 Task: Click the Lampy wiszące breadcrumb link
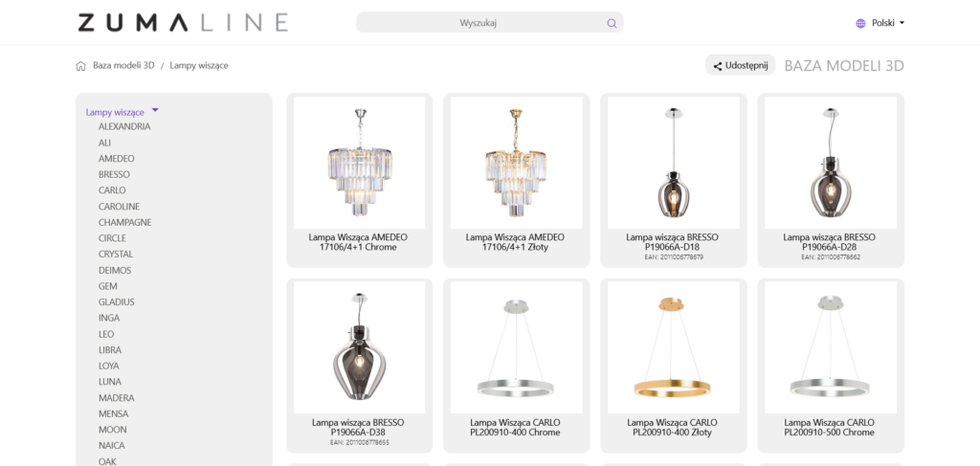pos(199,66)
